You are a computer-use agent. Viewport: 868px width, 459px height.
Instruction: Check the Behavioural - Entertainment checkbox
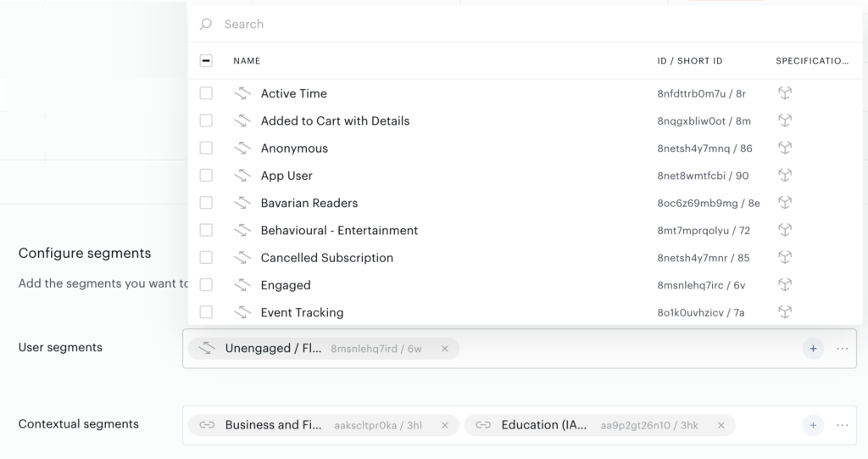point(206,230)
